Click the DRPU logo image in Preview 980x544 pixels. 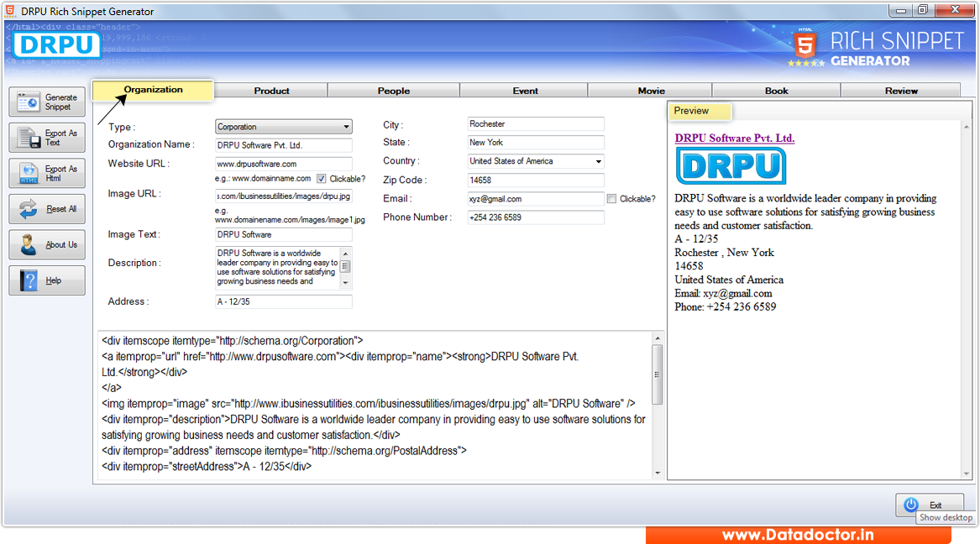731,166
